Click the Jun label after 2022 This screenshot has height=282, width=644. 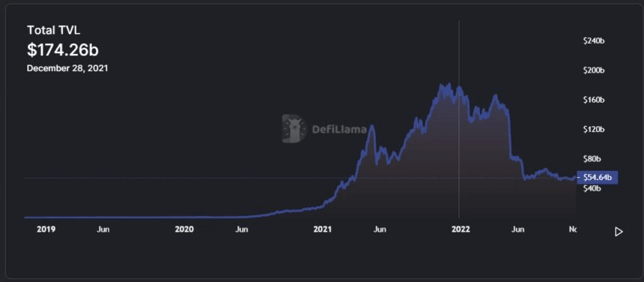click(518, 229)
